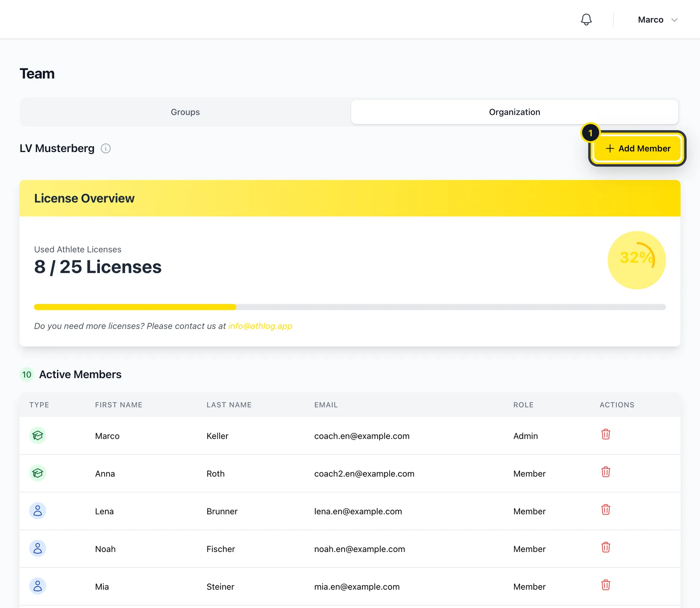Open the notifications bell
The image size is (700, 608).
(586, 19)
